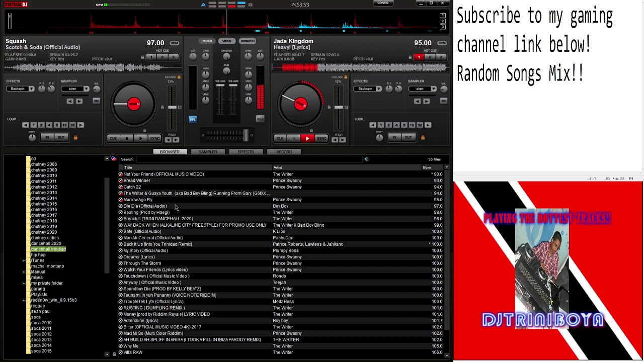Toggle sampler REC on the left deck
Screen dimensions: 644x362
click(96, 101)
